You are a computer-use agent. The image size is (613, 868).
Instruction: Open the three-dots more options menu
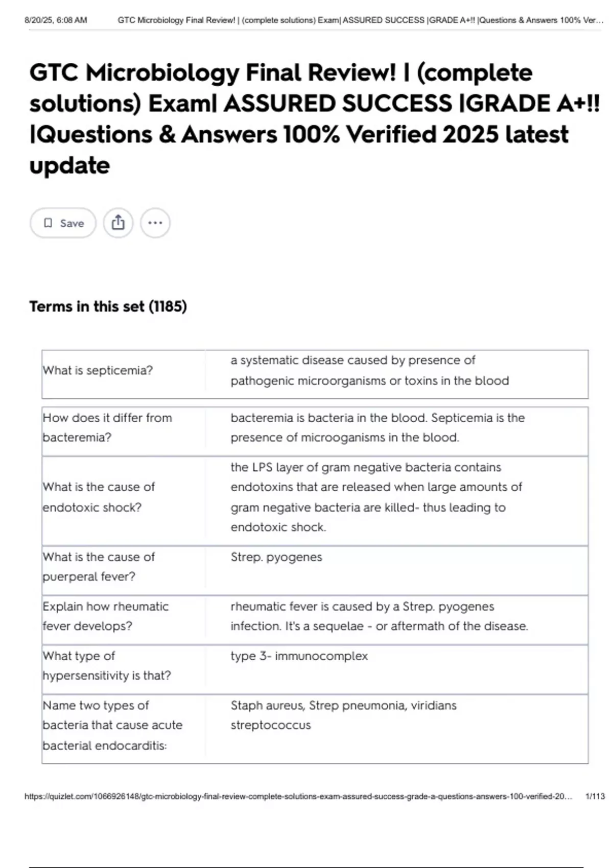tap(155, 223)
